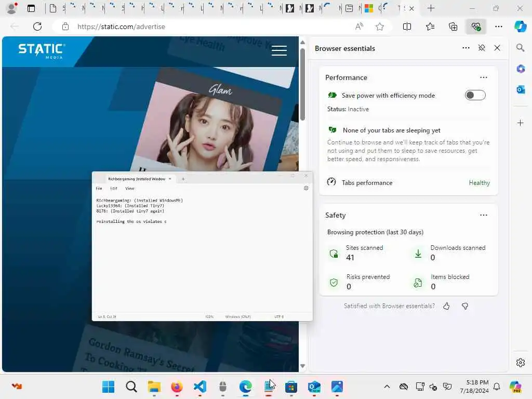The width and height of the screenshot is (532, 399).
Task: Open Outlook from taskbar
Action: tap(314, 387)
